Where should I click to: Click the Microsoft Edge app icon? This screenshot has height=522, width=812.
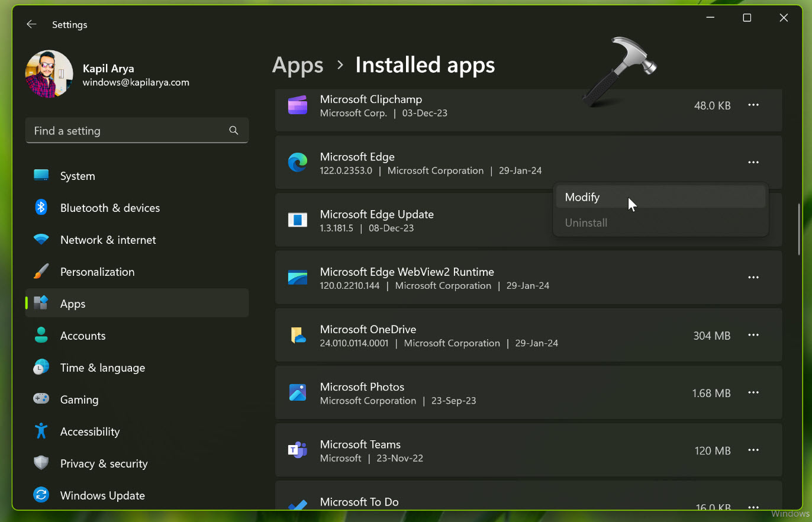click(297, 163)
